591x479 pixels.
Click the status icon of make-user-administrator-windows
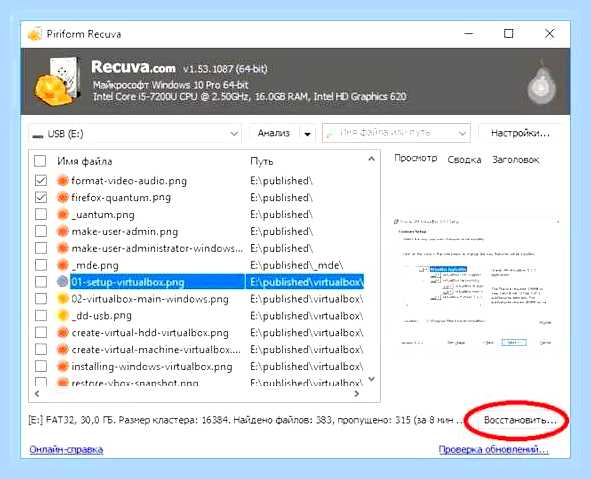coord(63,248)
